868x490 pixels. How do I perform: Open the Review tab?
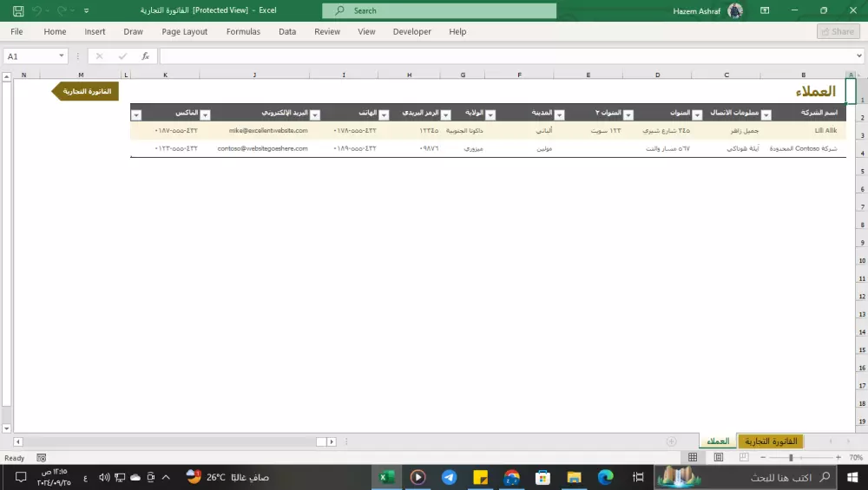click(327, 31)
